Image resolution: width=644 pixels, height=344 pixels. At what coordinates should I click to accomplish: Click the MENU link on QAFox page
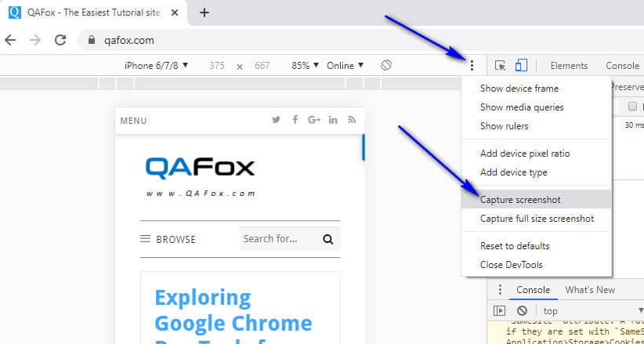point(133,121)
